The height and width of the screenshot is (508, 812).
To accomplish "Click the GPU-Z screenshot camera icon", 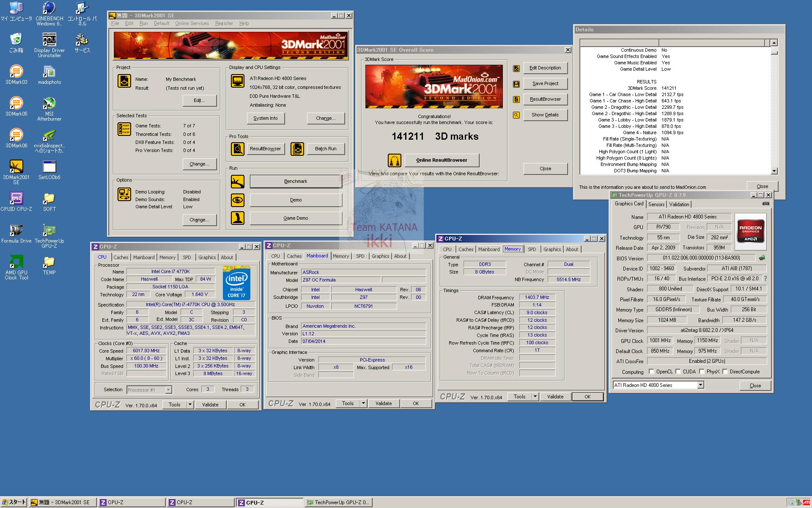I will tap(765, 204).
